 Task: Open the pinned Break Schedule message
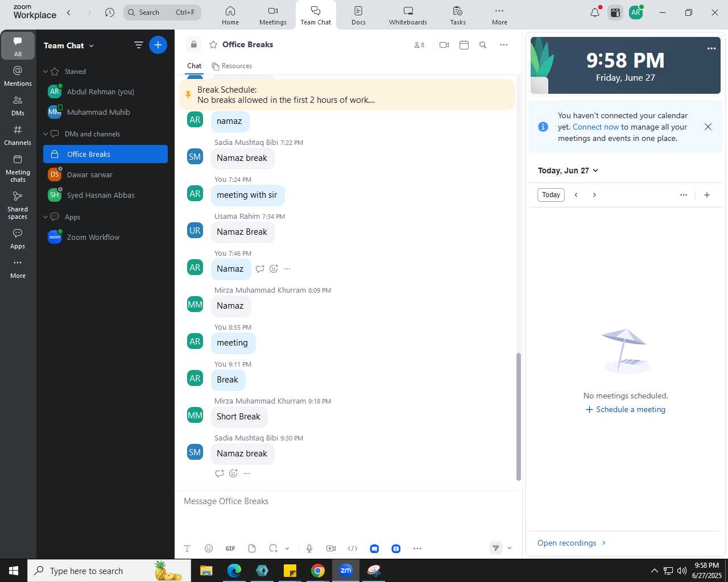[347, 95]
